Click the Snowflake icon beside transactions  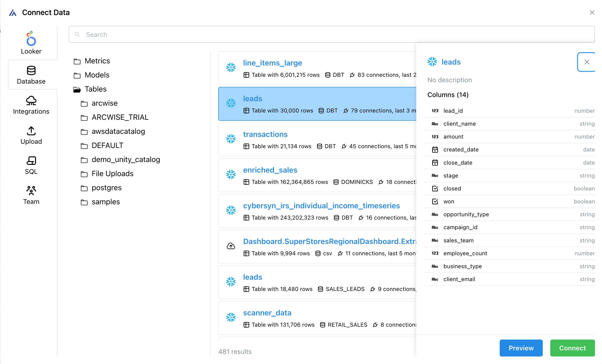pos(231,139)
